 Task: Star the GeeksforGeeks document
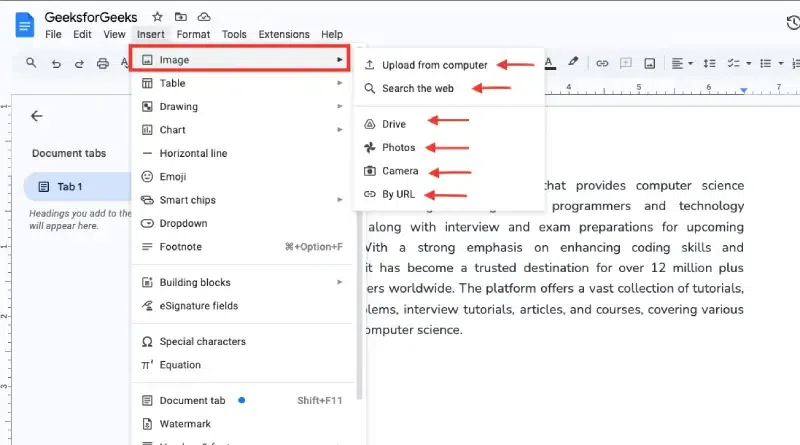158,17
